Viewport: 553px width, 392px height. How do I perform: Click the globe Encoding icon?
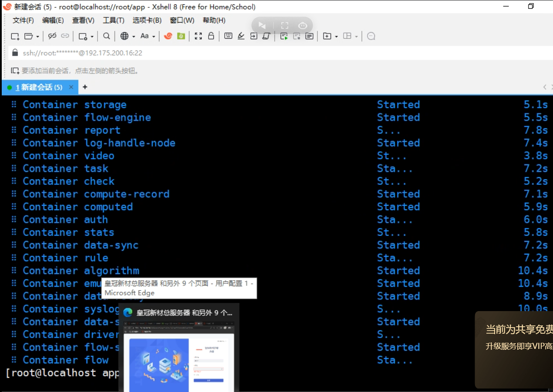click(x=125, y=36)
